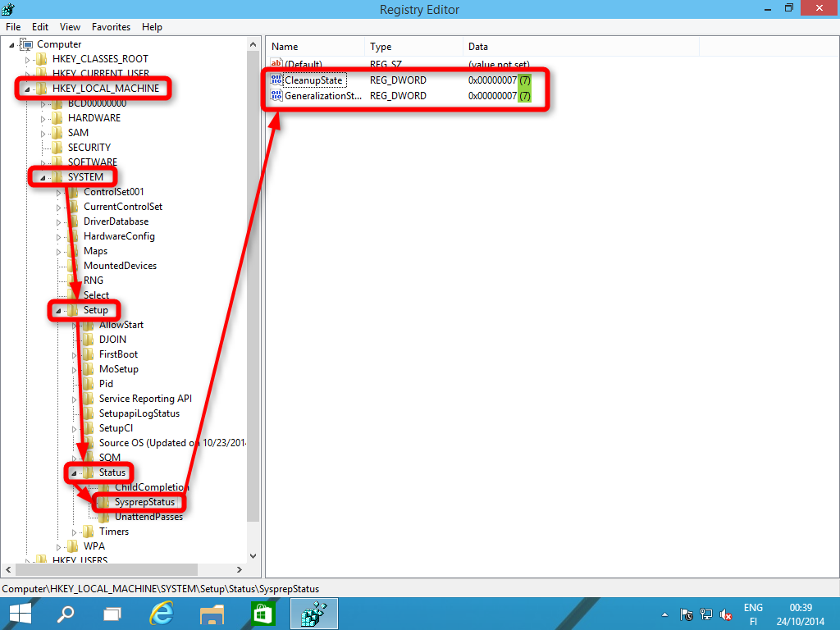The height and width of the screenshot is (630, 840).
Task: Click the Computer root icon in tree
Action: [27, 44]
